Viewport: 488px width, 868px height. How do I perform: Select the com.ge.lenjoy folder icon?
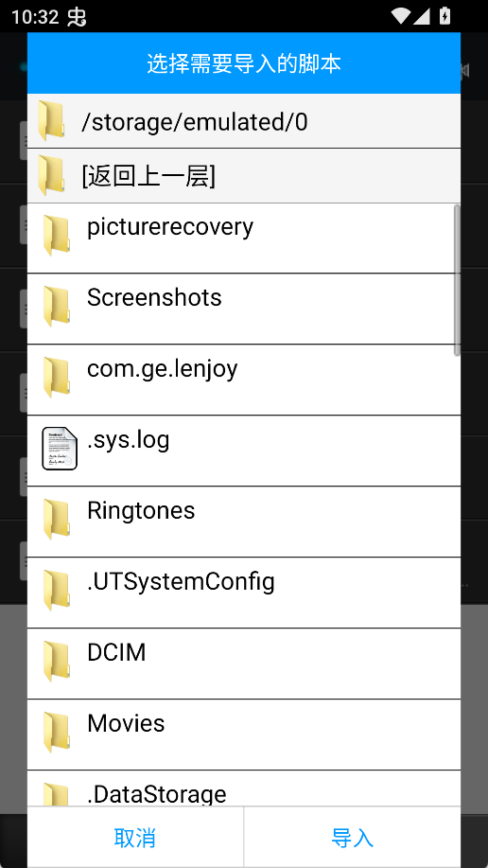57,377
